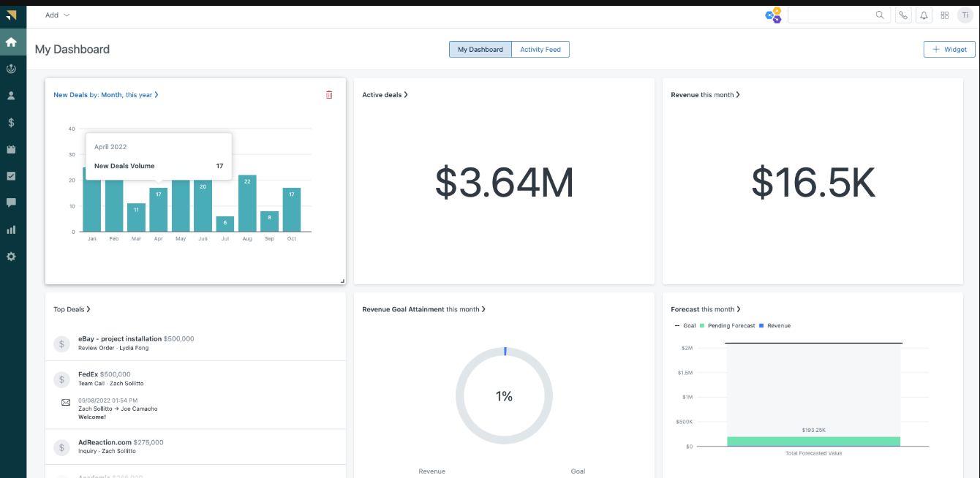Open the Reports bar chart sidebar icon
The image size is (980, 478).
[x=11, y=229]
